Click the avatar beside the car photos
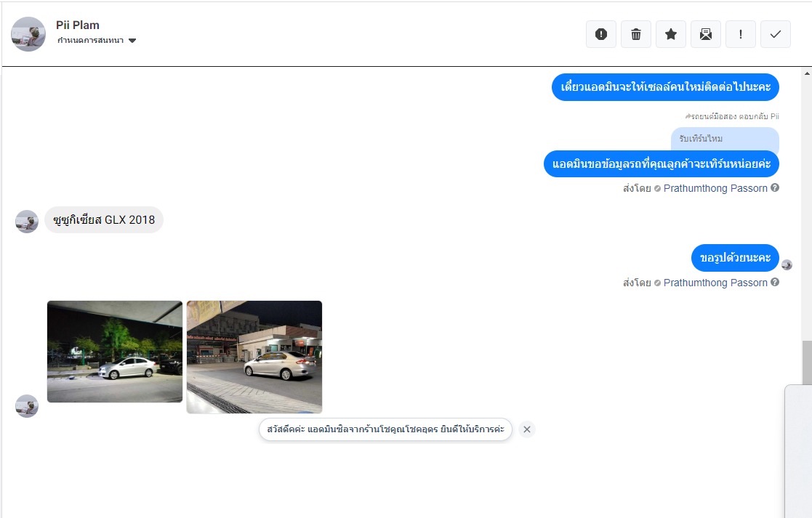This screenshot has width=812, height=518. point(27,405)
